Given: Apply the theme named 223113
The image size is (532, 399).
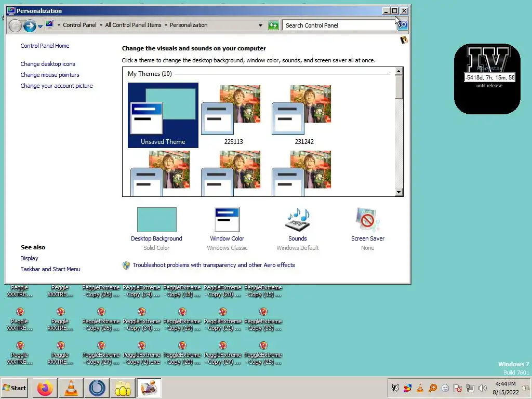Looking at the screenshot, I should [233, 115].
